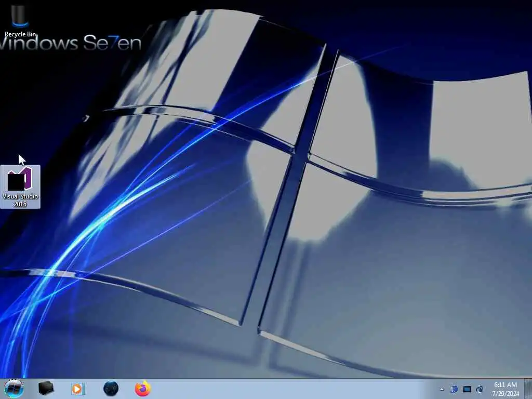Click the Show Desktop strip at the taskbar end

coord(528,389)
